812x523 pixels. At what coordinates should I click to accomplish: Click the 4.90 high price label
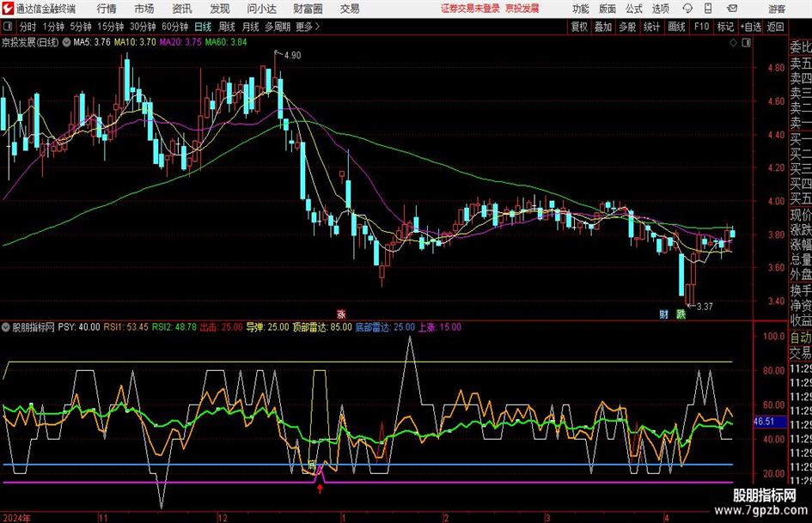coord(293,56)
